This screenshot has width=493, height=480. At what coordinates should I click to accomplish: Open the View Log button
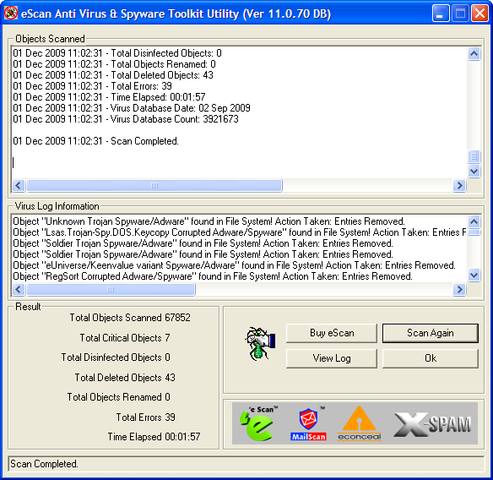332,358
